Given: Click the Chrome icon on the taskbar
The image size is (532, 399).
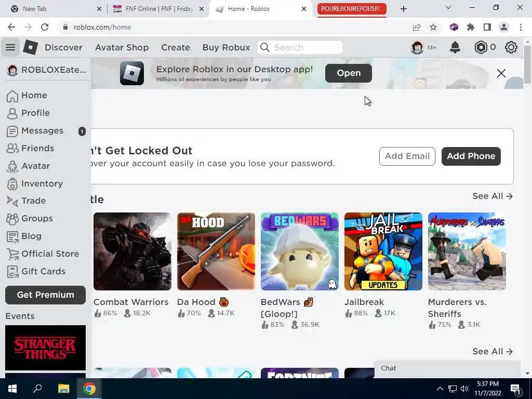Looking at the screenshot, I should [x=89, y=389].
